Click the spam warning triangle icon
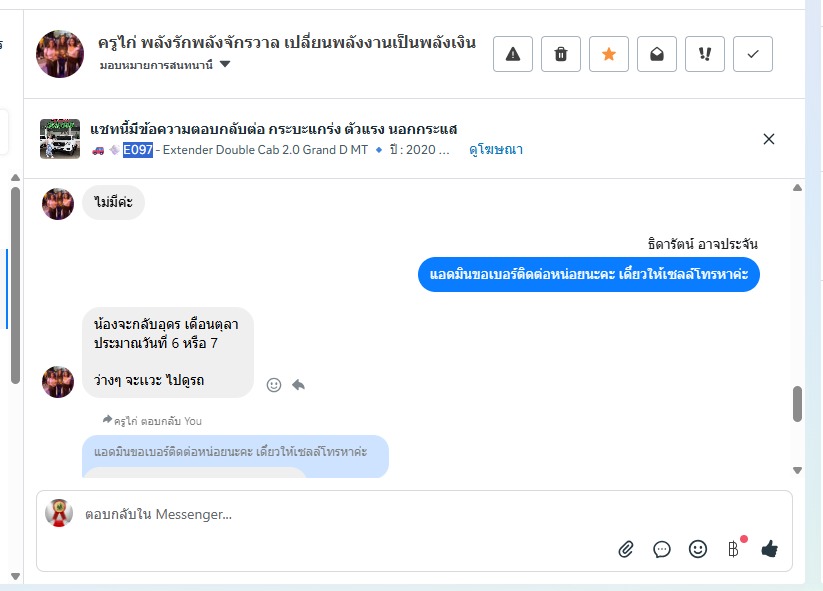This screenshot has height=591, width=823. tap(513, 54)
